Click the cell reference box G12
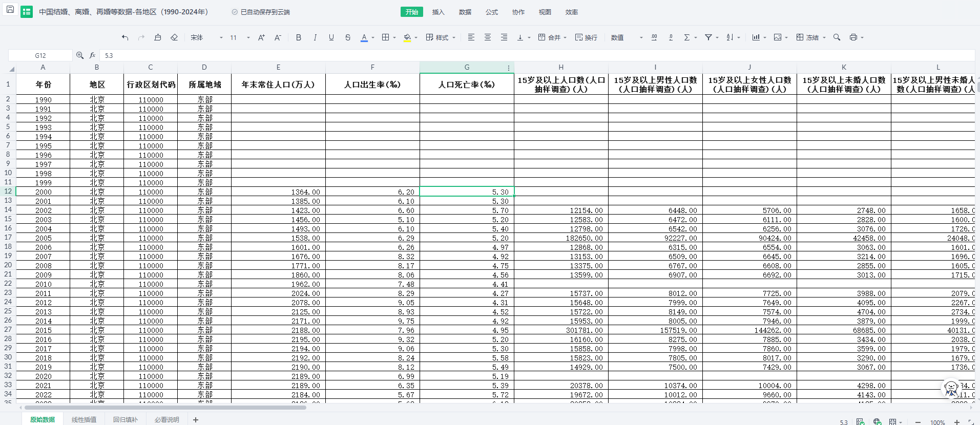The width and height of the screenshot is (980, 425). pos(40,55)
